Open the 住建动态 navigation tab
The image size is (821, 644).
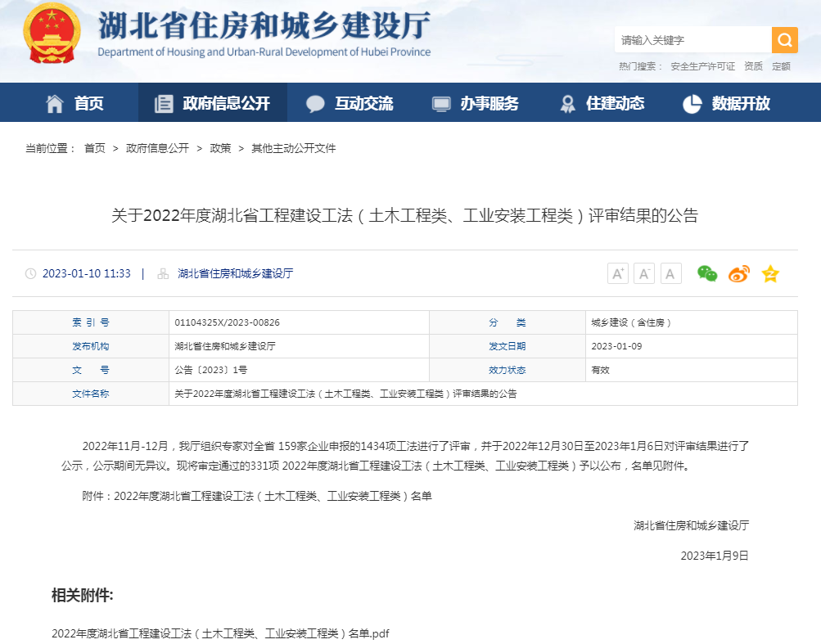[x=602, y=103]
